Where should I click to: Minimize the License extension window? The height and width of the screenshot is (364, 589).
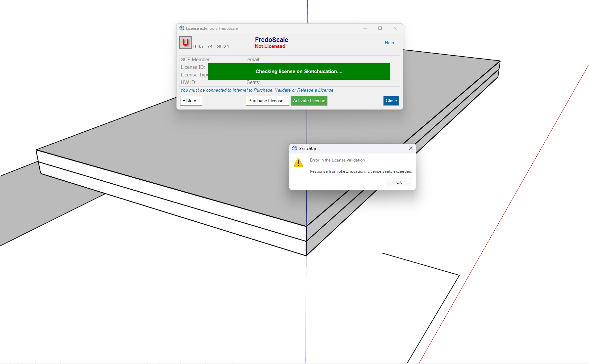pyautogui.click(x=365, y=28)
